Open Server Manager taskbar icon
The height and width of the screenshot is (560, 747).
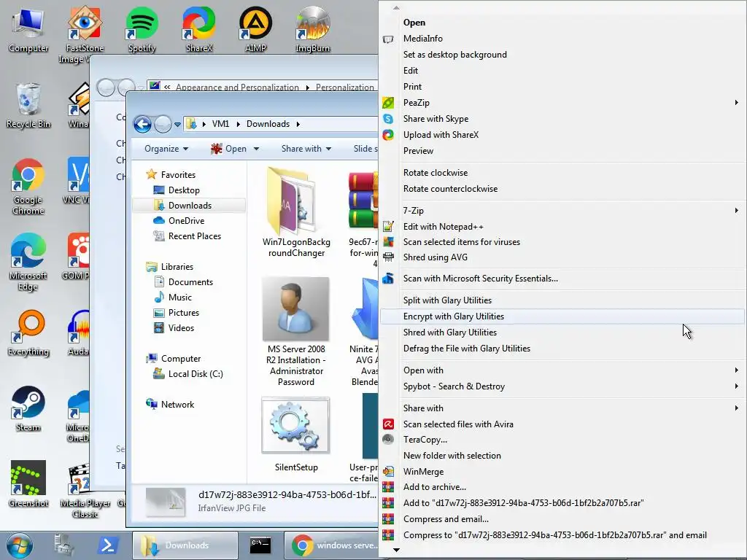(64, 545)
